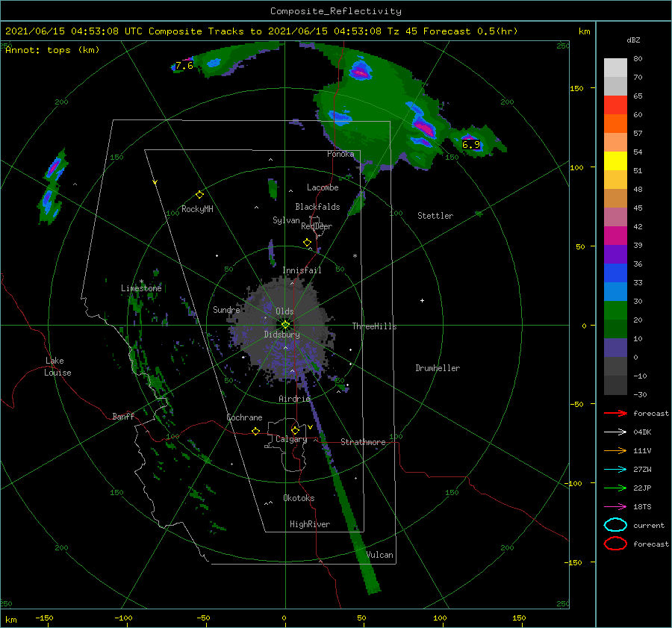Choose the magenta 18TS arrow legend icon

(x=615, y=507)
